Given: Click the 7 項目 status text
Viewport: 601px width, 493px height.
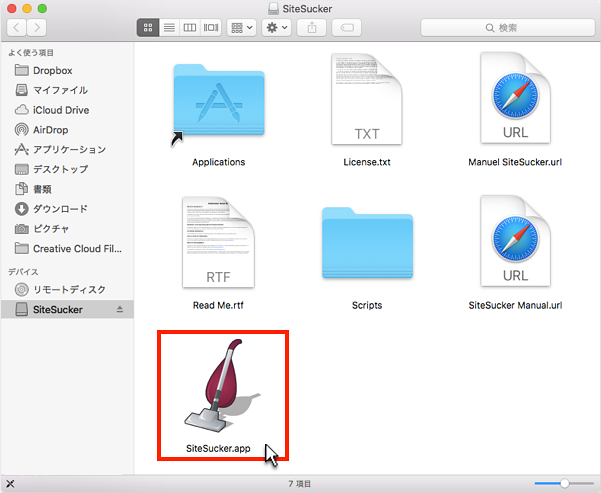Looking at the screenshot, I should (x=300, y=484).
